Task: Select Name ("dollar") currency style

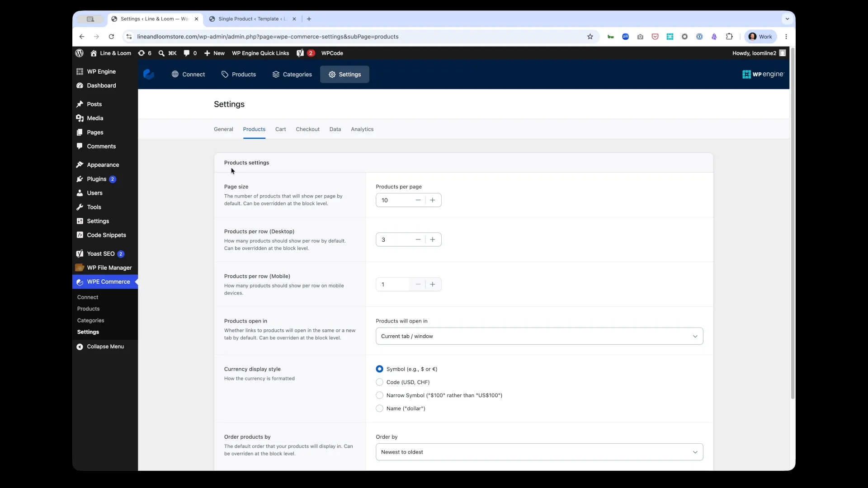Action: pos(379,408)
